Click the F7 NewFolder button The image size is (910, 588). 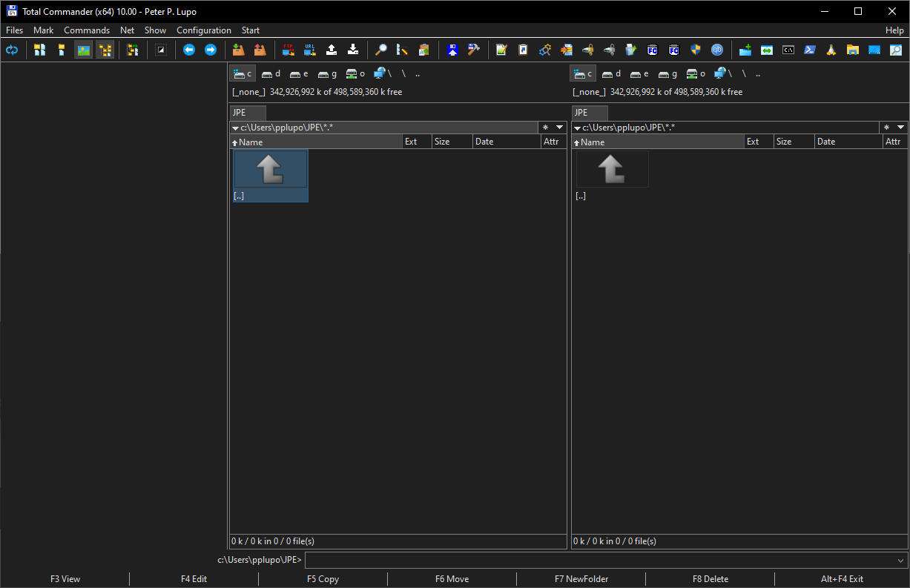(x=581, y=579)
